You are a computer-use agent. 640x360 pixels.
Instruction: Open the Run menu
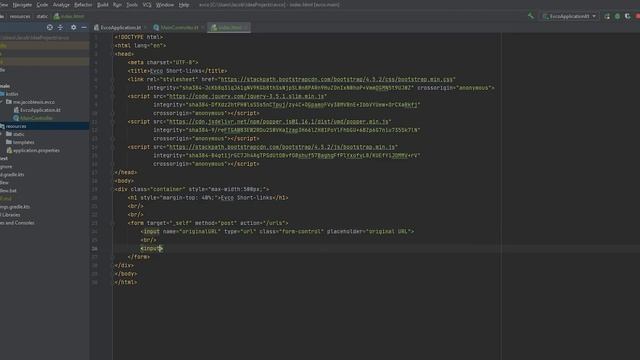[x=117, y=5]
